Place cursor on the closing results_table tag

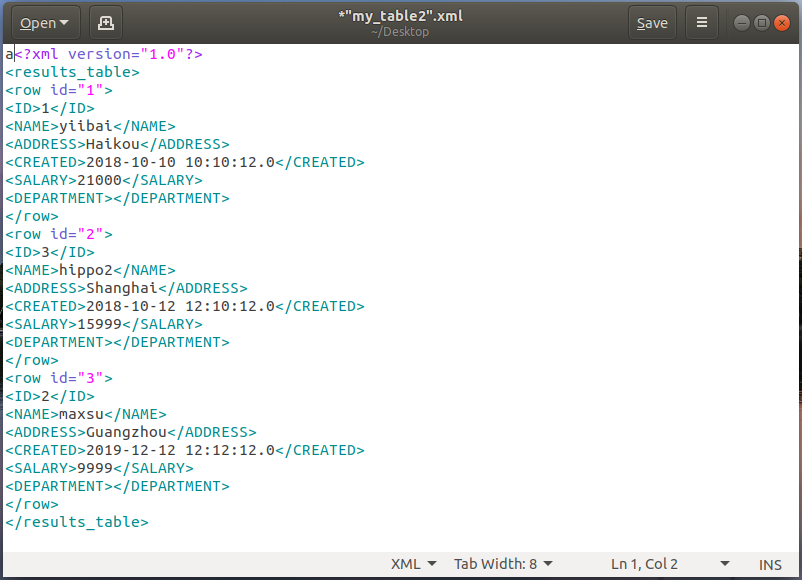click(x=77, y=522)
